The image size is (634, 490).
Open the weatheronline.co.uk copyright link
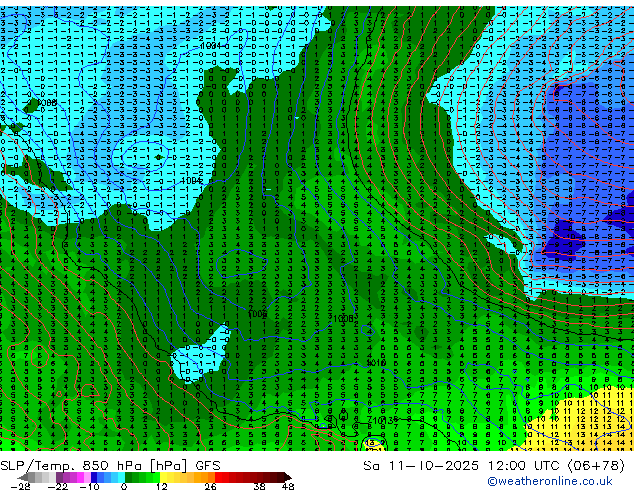pos(550,481)
